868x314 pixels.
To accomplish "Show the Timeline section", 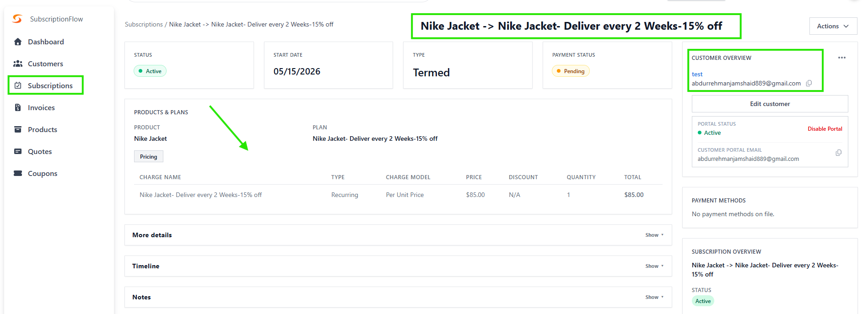I will [654, 266].
